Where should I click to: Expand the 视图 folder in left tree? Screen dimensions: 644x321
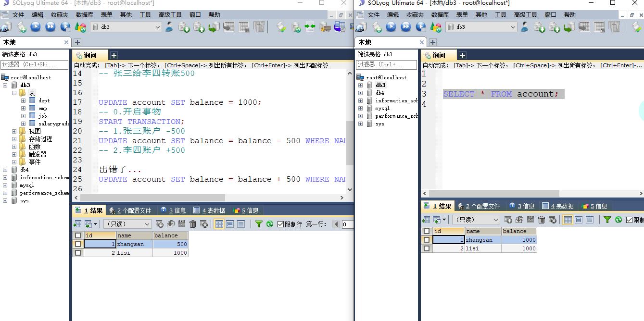coord(14,131)
